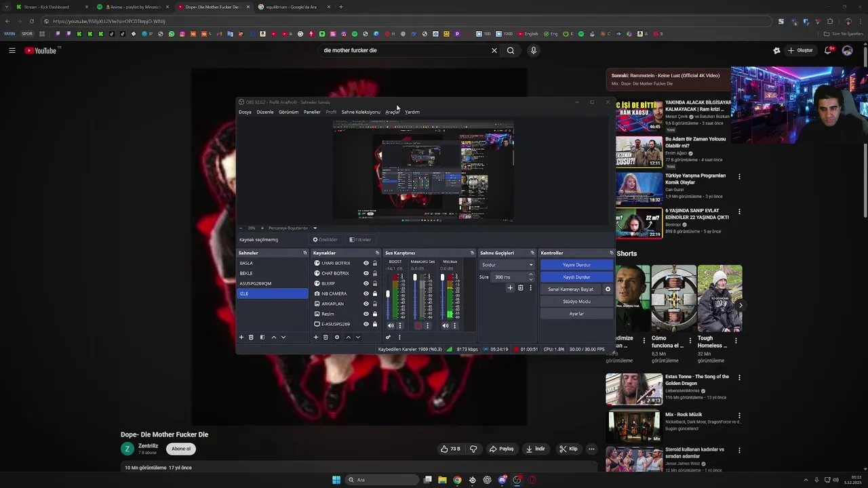
Task: Toggle ARKAPLAN source visibility
Action: click(x=366, y=304)
